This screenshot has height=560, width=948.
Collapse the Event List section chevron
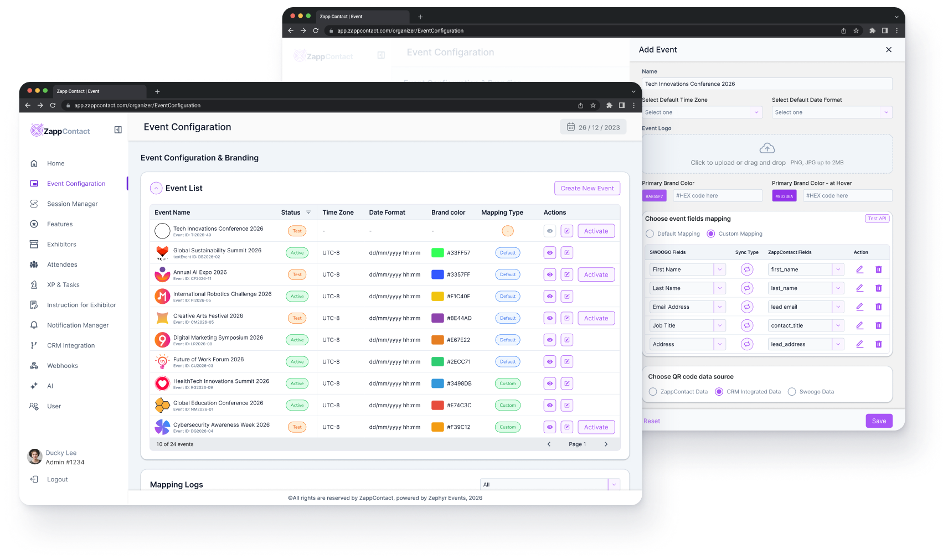[x=156, y=188]
